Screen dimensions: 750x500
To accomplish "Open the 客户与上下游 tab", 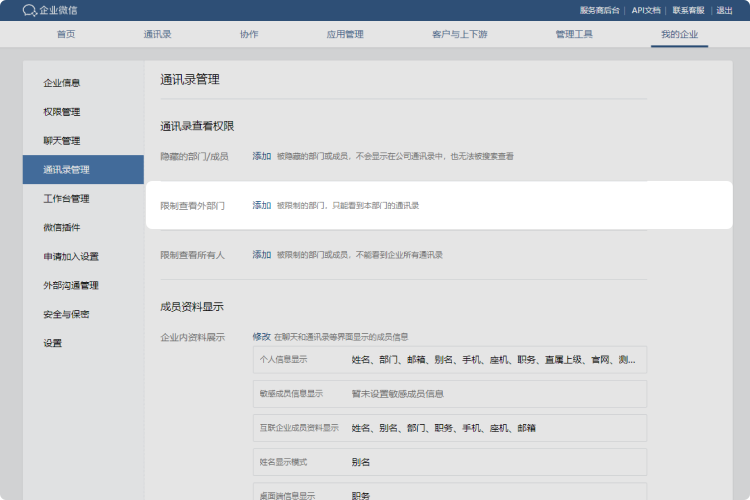I will 460,34.
